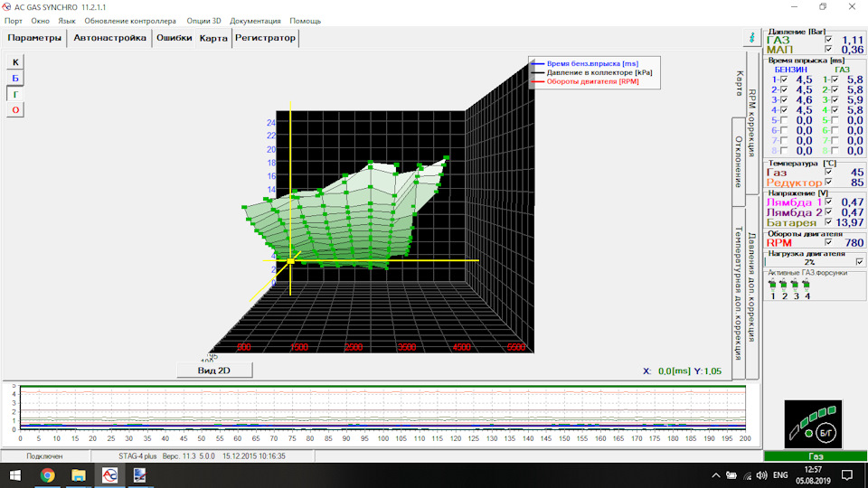Open the Окно menu

(x=40, y=21)
